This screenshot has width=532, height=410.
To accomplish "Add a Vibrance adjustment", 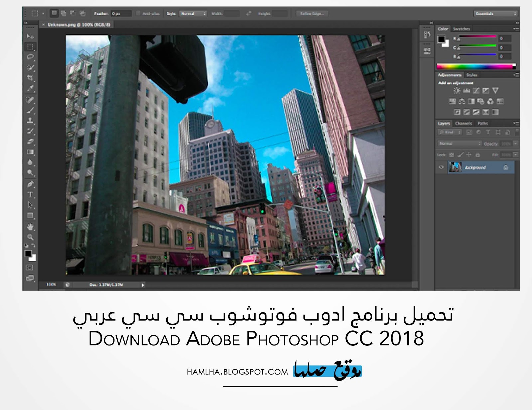I will pos(495,91).
